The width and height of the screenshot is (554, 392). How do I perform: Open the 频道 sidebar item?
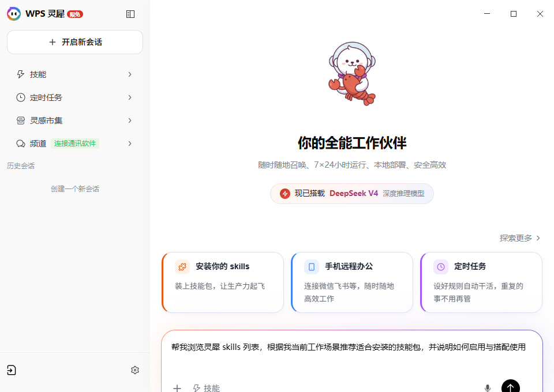[x=75, y=144]
